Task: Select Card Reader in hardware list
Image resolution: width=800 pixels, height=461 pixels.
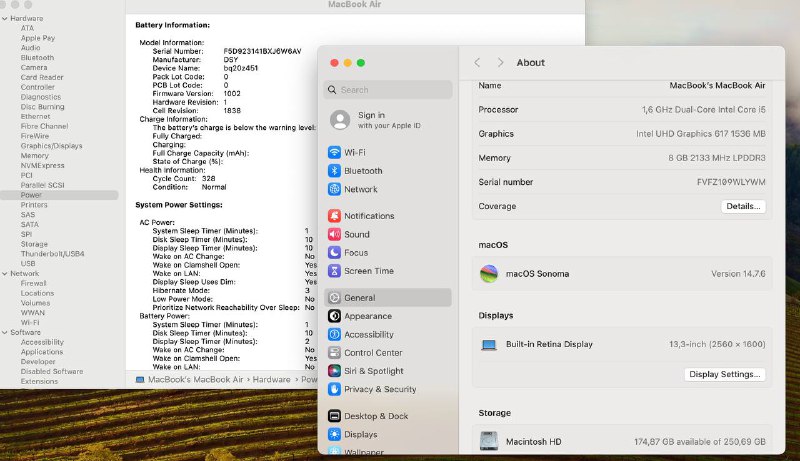Action: pyautogui.click(x=42, y=77)
